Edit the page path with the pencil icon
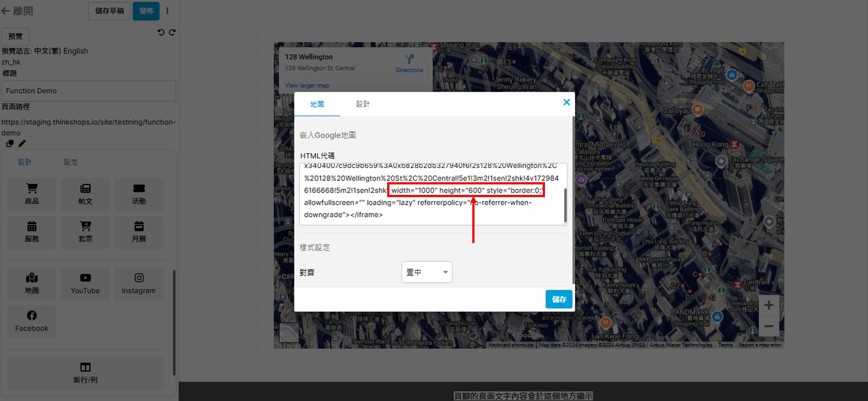This screenshot has width=868, height=401. coord(22,144)
